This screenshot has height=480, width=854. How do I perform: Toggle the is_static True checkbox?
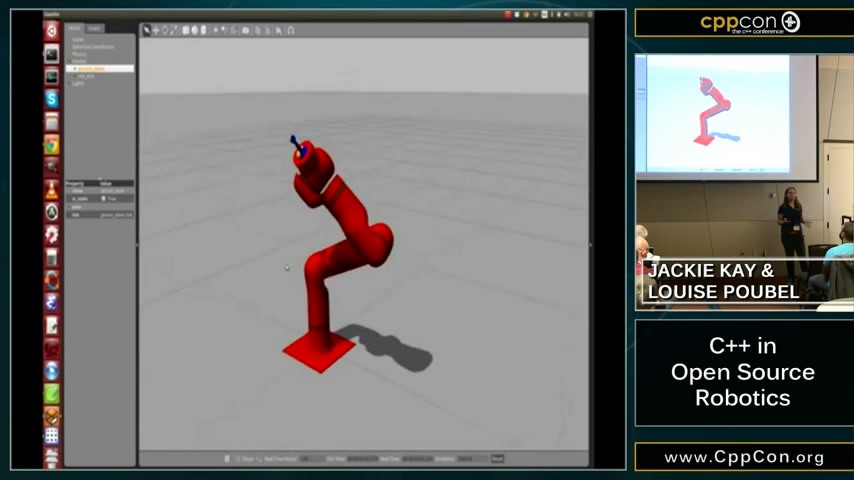(x=103, y=199)
